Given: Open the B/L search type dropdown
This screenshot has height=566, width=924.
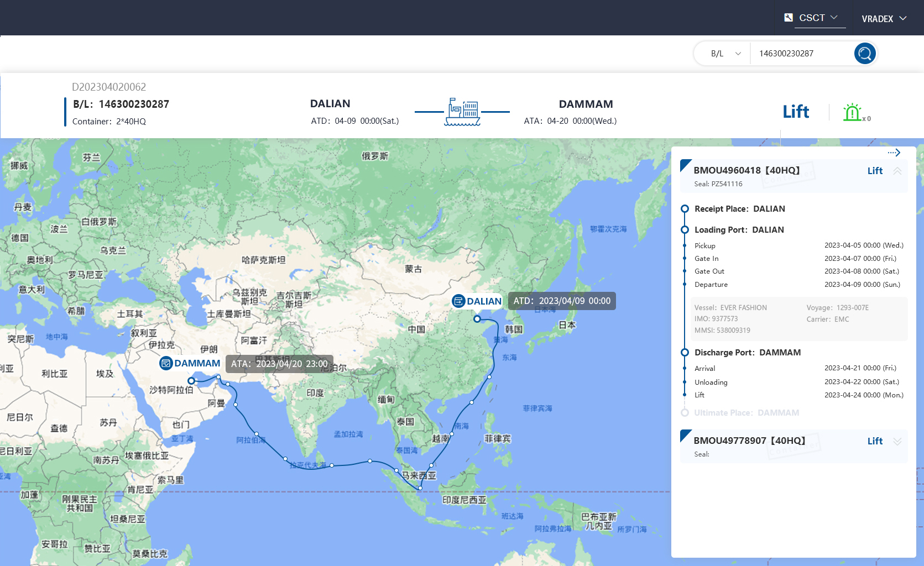Looking at the screenshot, I should coord(725,54).
